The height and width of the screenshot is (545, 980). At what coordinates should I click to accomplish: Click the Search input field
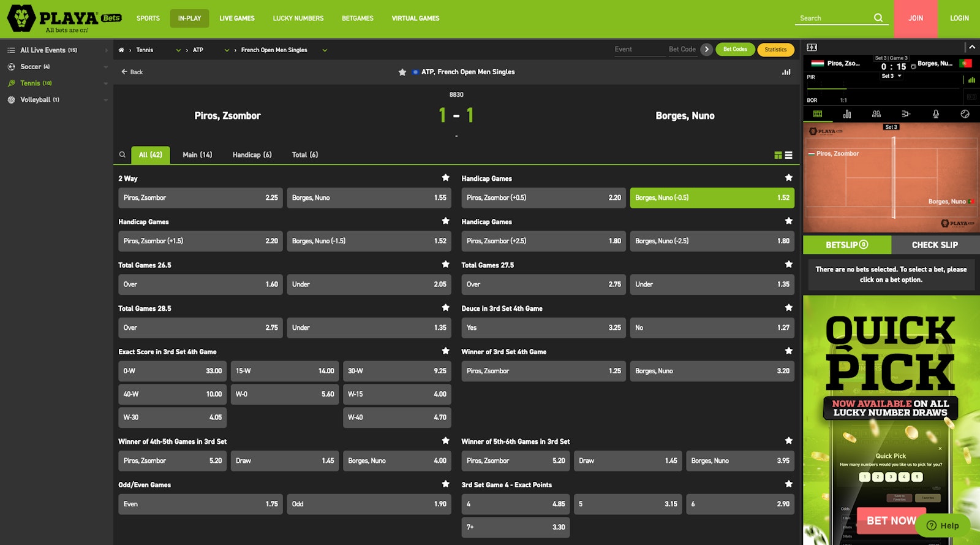point(835,18)
